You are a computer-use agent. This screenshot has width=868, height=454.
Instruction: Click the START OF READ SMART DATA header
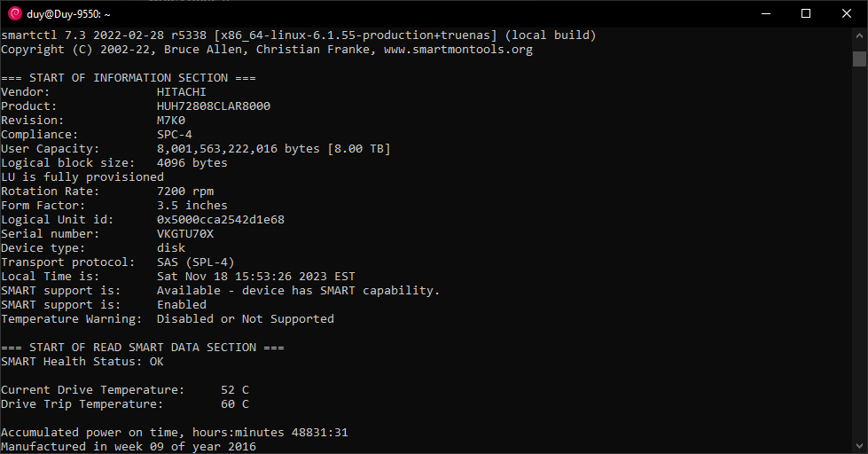coord(143,347)
